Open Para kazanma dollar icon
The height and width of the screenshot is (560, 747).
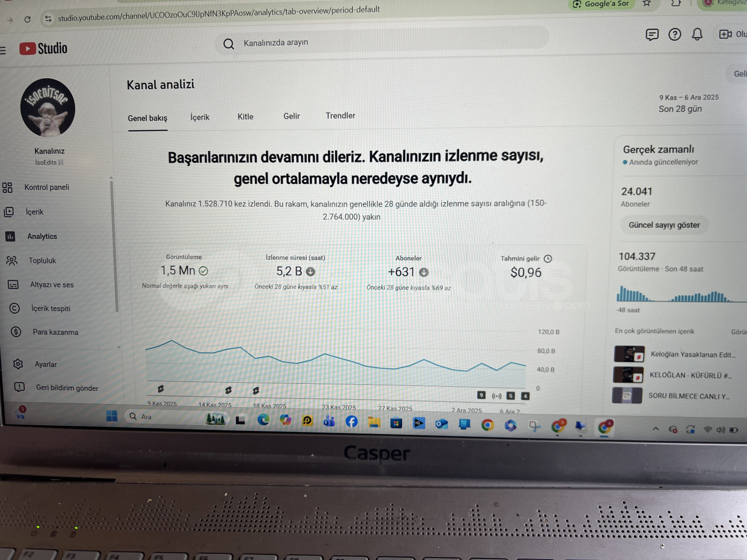(x=16, y=332)
